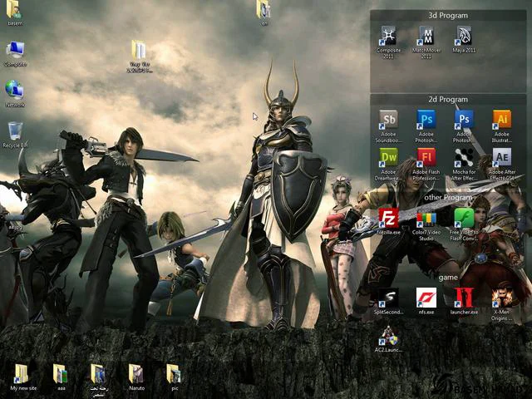This screenshot has height=399, width=532.
Task: Launch MatchMover 2011
Action: pos(426,42)
